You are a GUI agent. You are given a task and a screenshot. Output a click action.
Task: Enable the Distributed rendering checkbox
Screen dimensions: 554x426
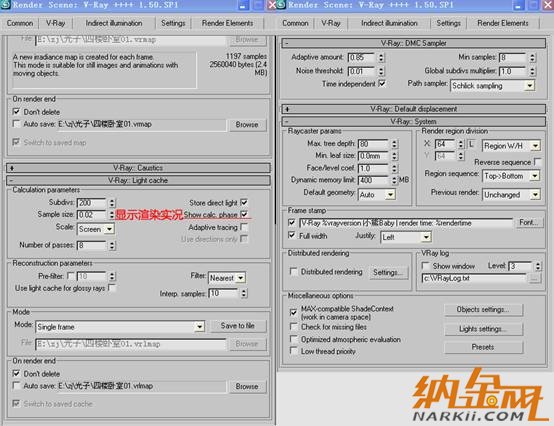[293, 271]
